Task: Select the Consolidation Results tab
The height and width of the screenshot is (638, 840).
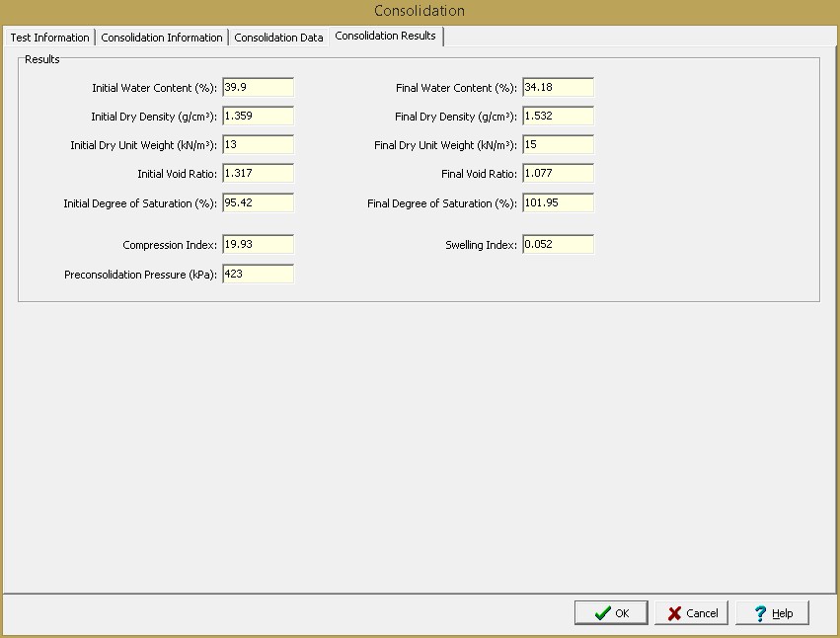Action: pyautogui.click(x=385, y=36)
